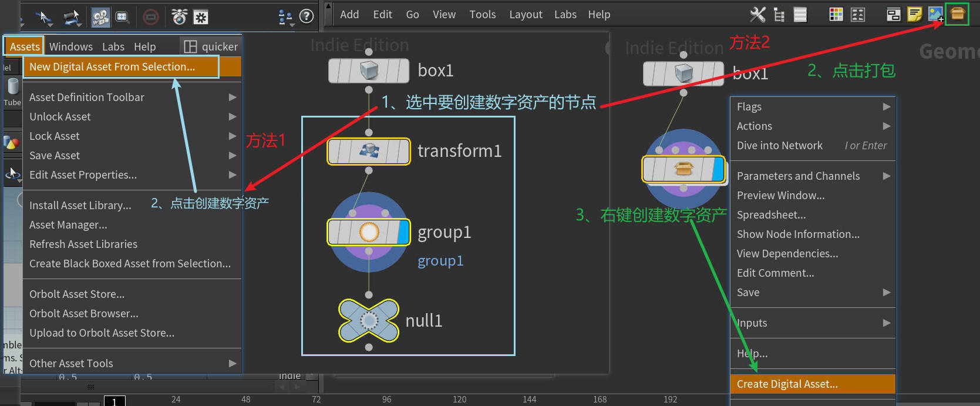The width and height of the screenshot is (980, 406).
Task: Expand the Asset Definition Toolbar submenu
Action: click(232, 97)
